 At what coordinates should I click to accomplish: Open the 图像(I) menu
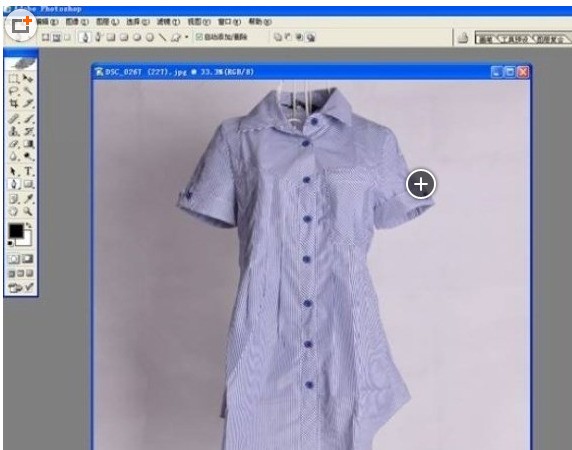click(77, 22)
